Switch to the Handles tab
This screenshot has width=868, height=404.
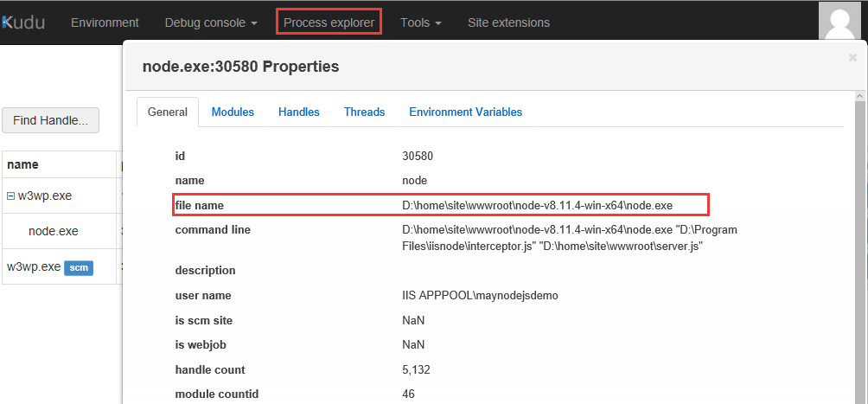299,112
